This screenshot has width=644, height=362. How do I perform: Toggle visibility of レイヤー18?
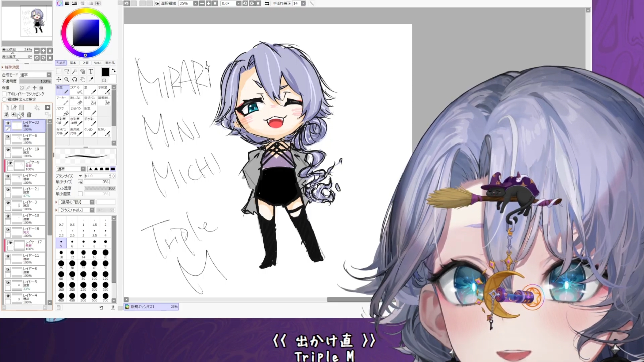point(8,230)
